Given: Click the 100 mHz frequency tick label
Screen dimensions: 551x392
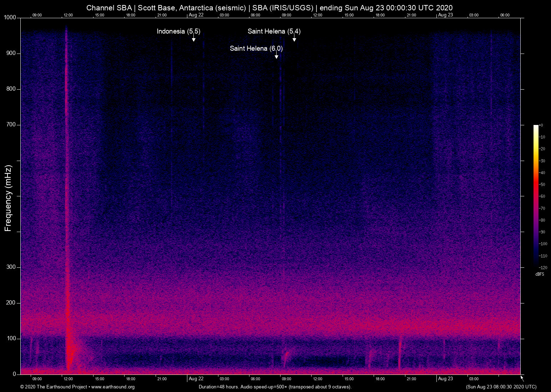Looking at the screenshot, I should pos(11,338).
